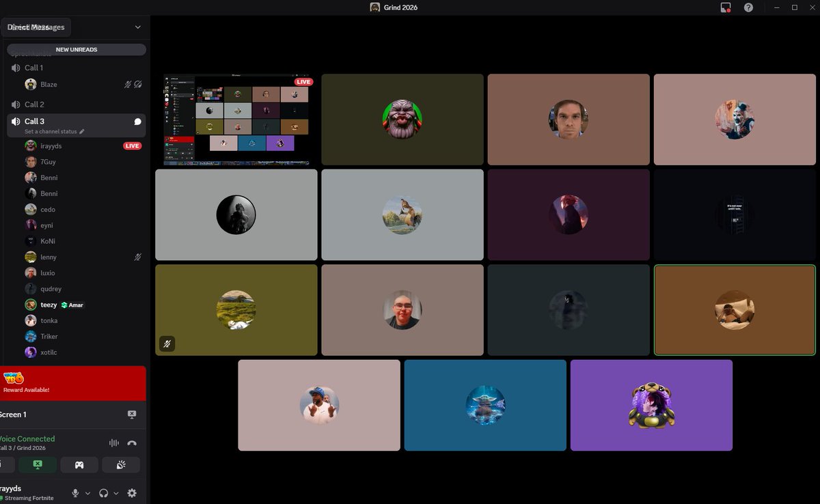Viewport: 820px width, 504px height.
Task: Toggle microphone mute
Action: pos(76,493)
